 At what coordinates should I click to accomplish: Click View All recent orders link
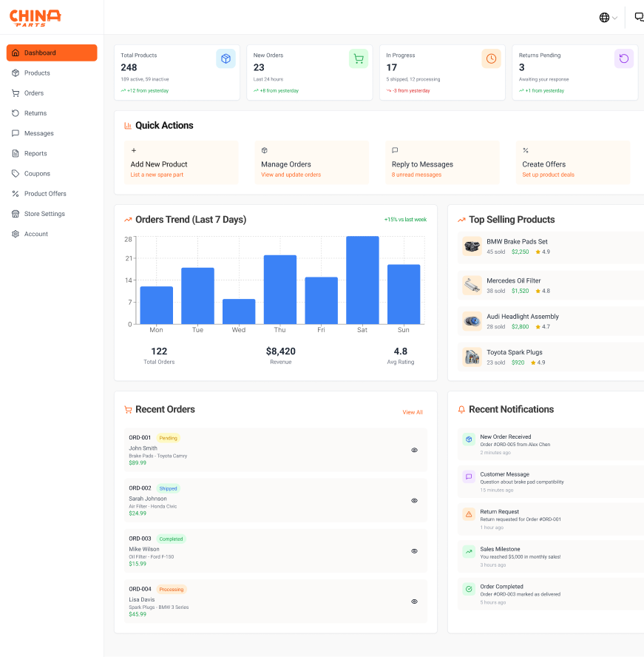[x=412, y=412]
